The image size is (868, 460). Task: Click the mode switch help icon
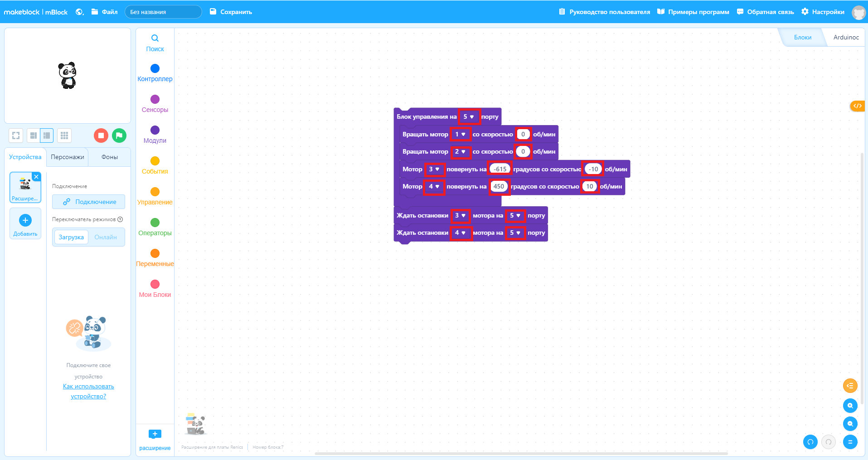point(120,219)
